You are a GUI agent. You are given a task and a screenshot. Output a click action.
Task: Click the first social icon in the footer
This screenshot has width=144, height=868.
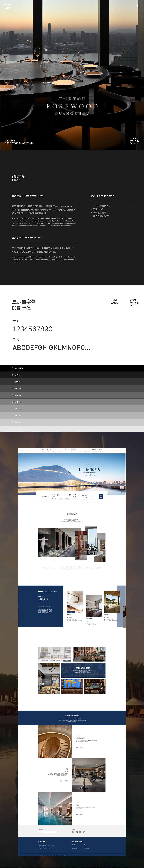[73, 832]
